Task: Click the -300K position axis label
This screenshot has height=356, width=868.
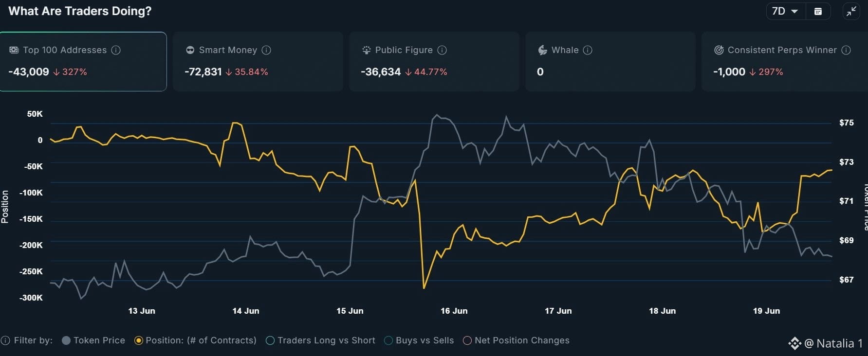Action: pyautogui.click(x=31, y=298)
